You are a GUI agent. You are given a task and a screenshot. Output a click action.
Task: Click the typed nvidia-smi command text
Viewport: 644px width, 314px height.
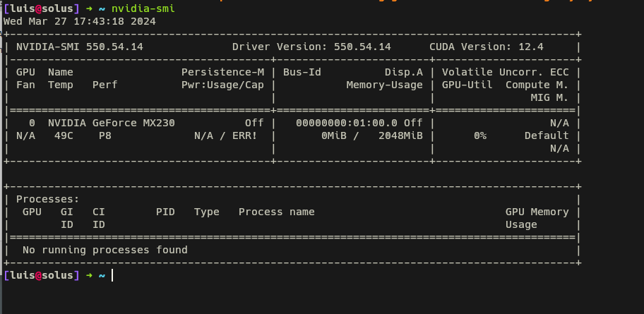coord(143,8)
